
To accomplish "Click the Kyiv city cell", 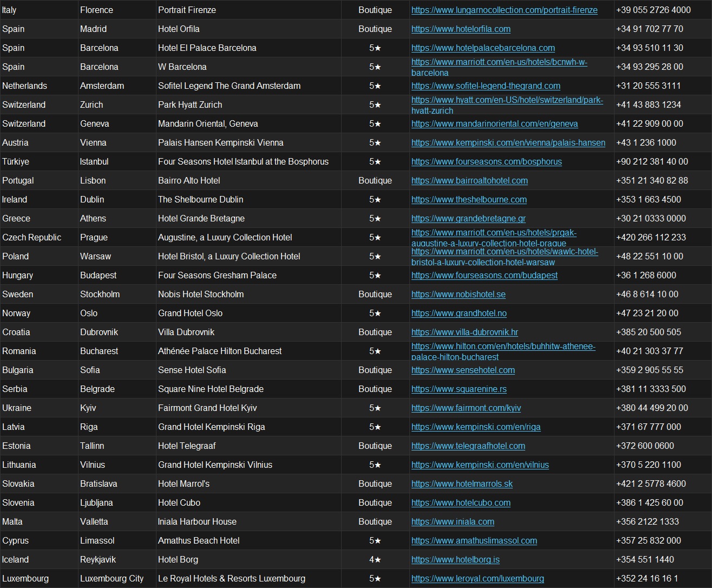I will (117, 408).
